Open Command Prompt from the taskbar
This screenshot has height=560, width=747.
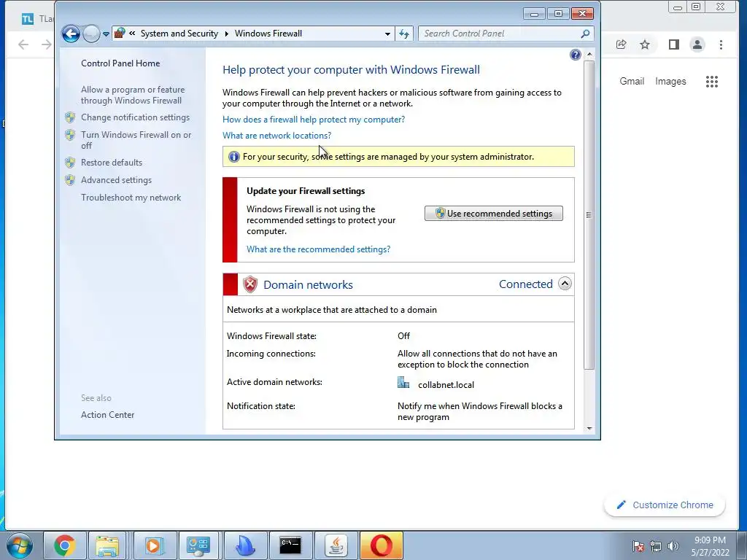[290, 545]
